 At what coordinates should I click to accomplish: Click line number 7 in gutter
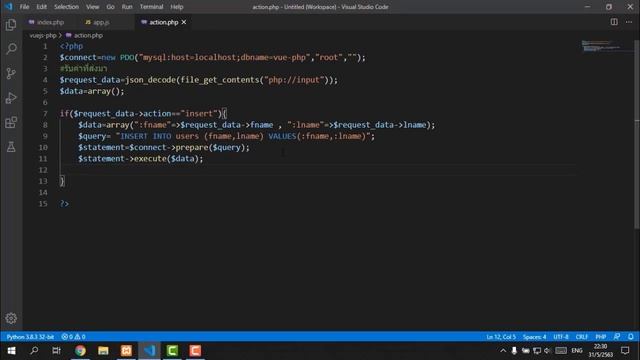point(45,113)
